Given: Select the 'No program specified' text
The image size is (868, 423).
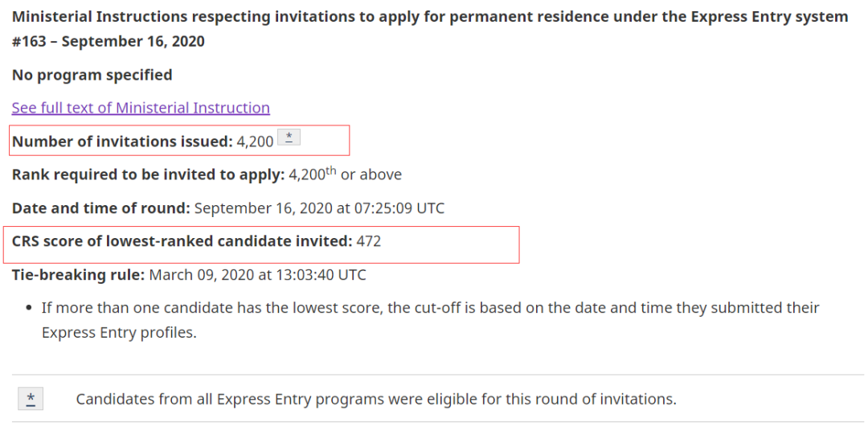Looking at the screenshot, I should click(x=92, y=75).
